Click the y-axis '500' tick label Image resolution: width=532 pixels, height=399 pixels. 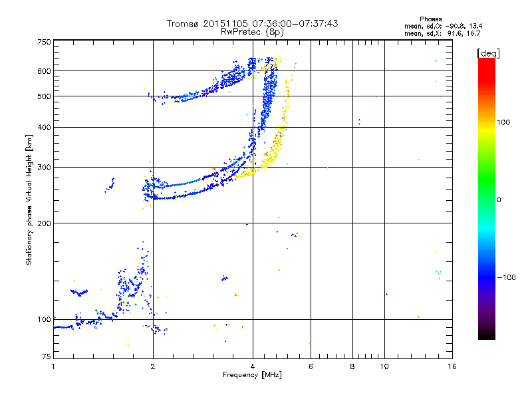click(x=44, y=96)
